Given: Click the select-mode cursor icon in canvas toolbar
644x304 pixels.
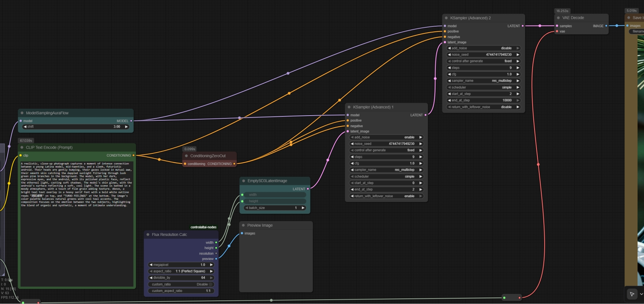Looking at the screenshot, I should pos(632,294).
